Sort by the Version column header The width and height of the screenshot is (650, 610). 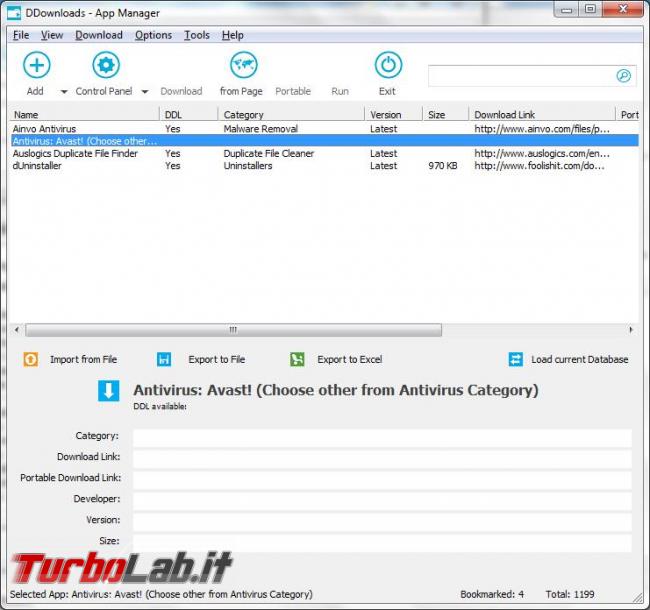pyautogui.click(x=394, y=115)
